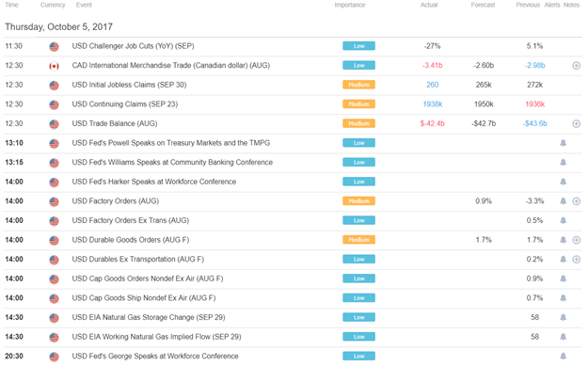Click US flag on EIA Natural Gas Storage row
The image size is (588, 366).
54,318
